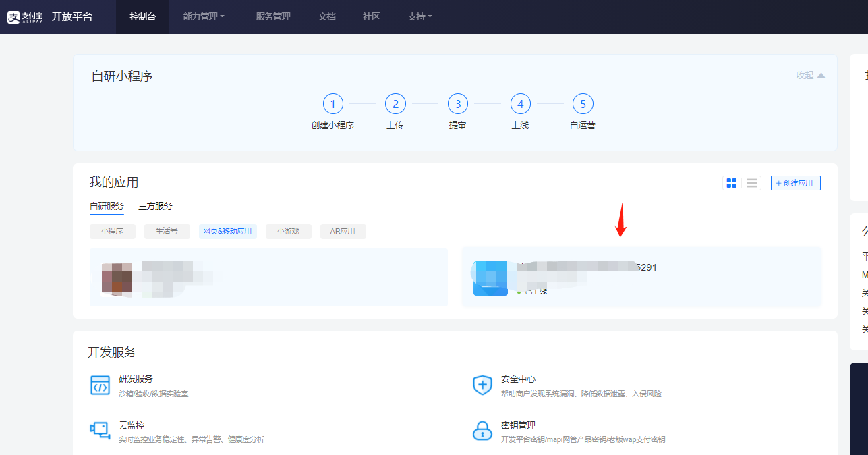Click the 自研小程序 heading
The width and height of the screenshot is (868, 455).
point(122,76)
